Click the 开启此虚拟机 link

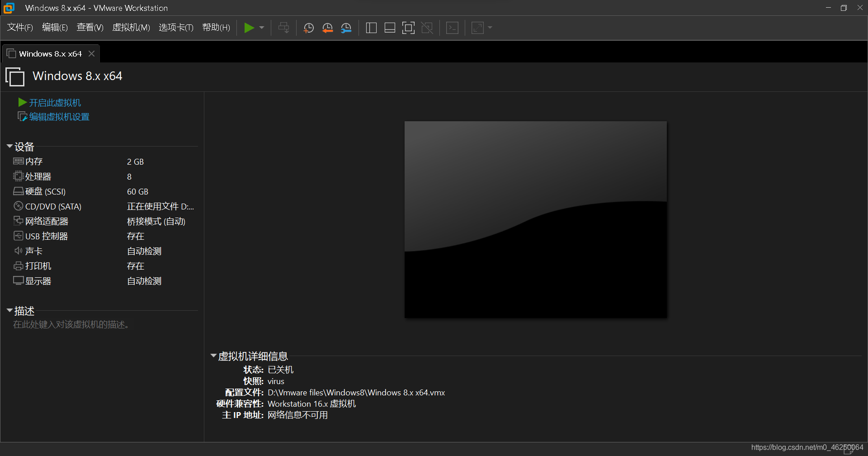click(x=55, y=103)
